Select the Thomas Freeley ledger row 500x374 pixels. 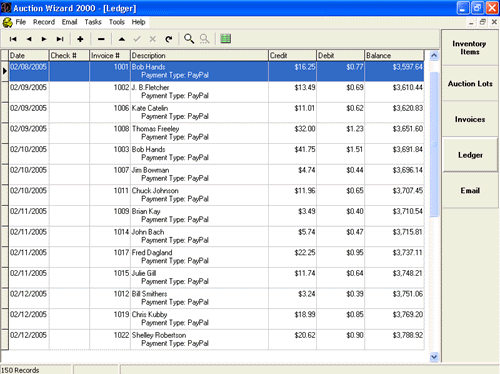pyautogui.click(x=217, y=133)
